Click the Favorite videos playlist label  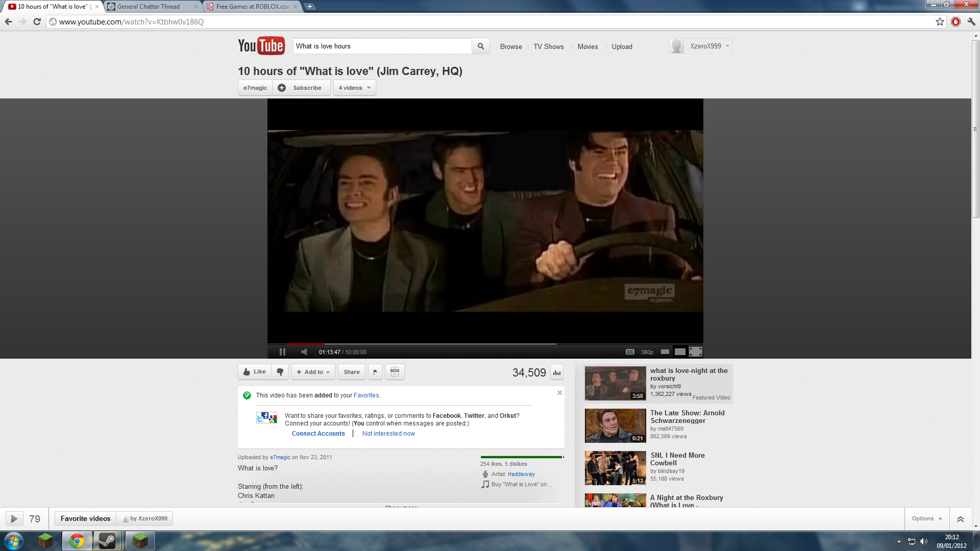tap(85, 519)
